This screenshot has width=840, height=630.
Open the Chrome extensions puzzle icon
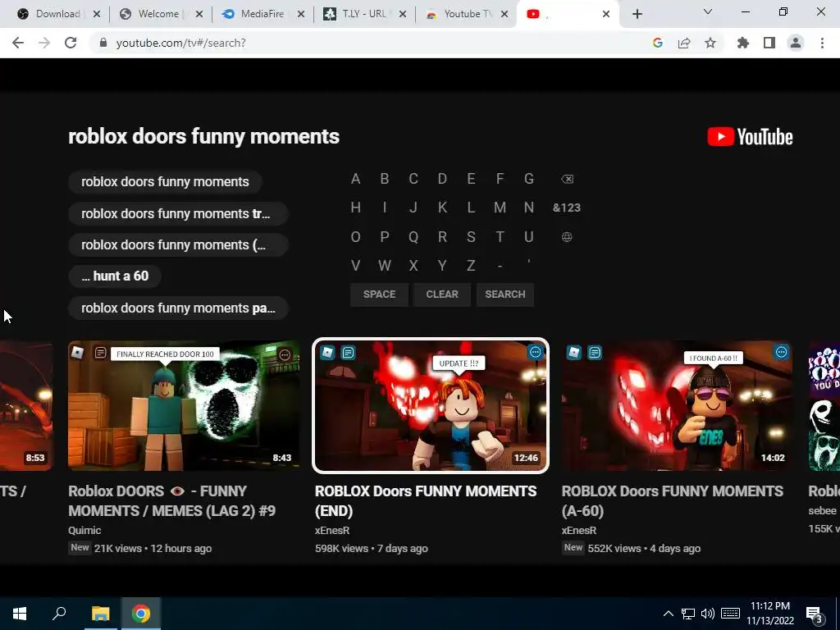743,43
